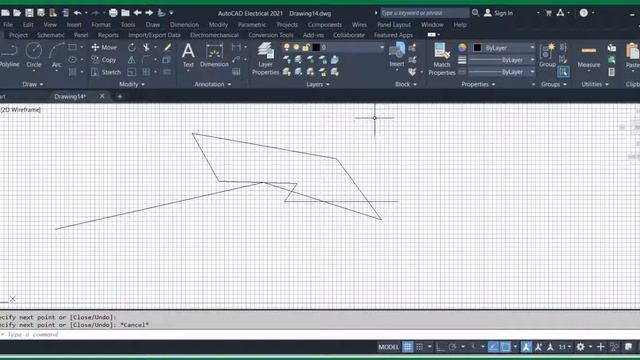Select the Fillet tool

146,60
